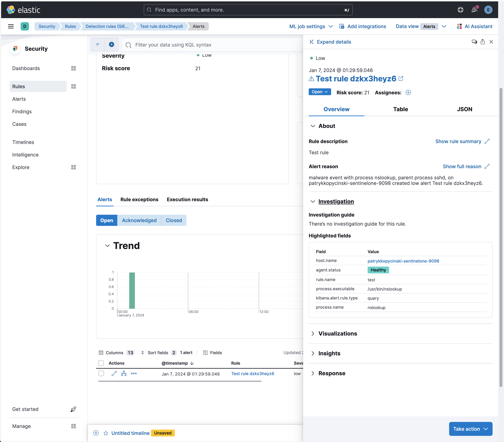Screen dimensions: 504x442
Task: Open the Rule exceptions tab
Action: click(139, 200)
